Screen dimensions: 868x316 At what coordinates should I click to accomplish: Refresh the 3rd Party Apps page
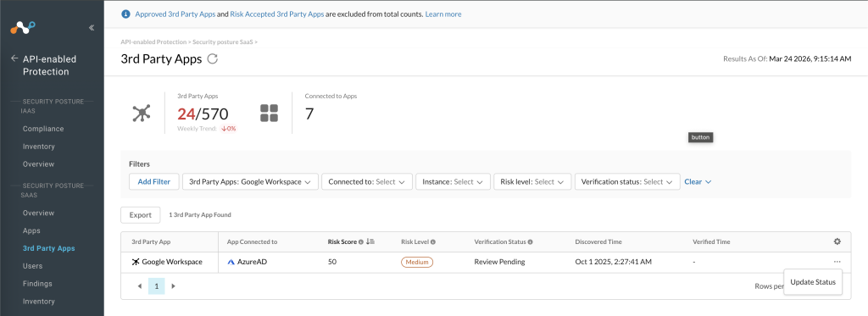(212, 59)
